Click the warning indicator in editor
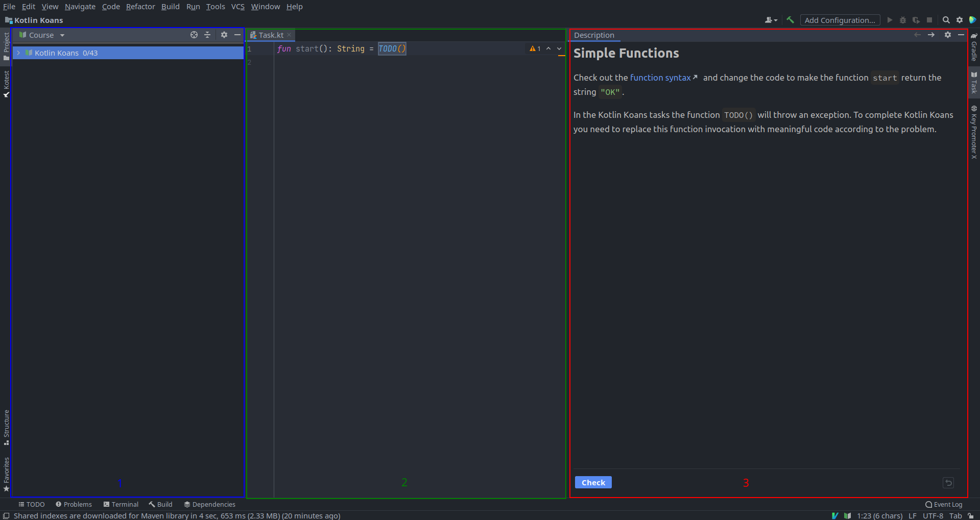This screenshot has width=980, height=520. click(x=535, y=48)
